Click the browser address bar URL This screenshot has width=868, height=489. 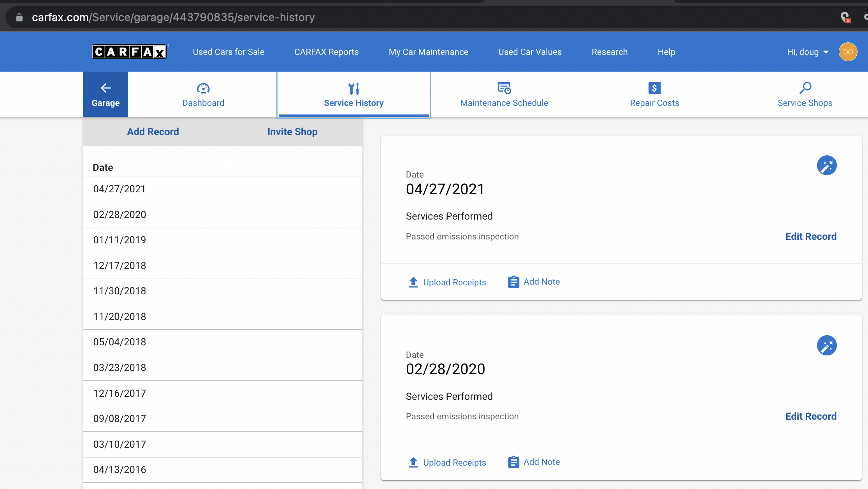(x=173, y=17)
